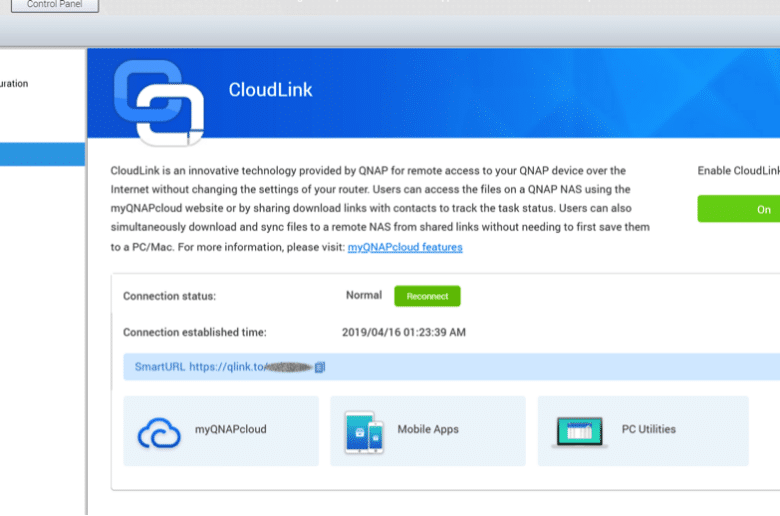Screen dimensions: 780x516
Task: Click the CloudLink header title
Action: 270,90
